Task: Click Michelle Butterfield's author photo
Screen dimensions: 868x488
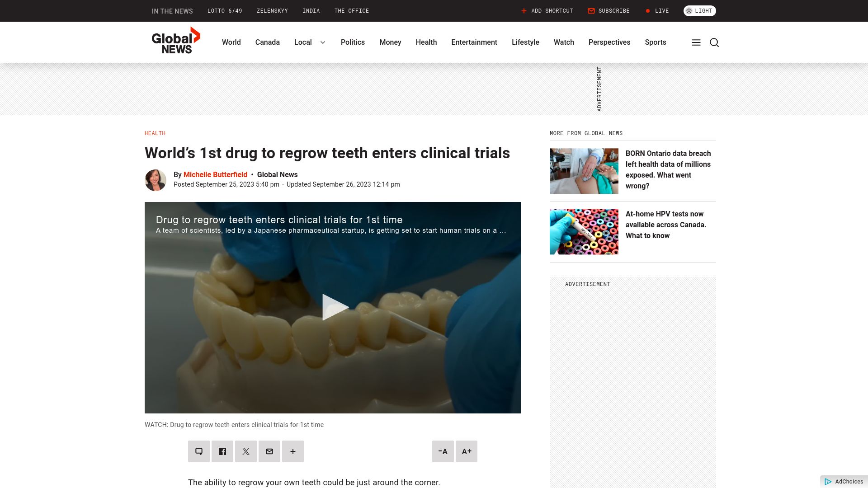Action: 156,180
